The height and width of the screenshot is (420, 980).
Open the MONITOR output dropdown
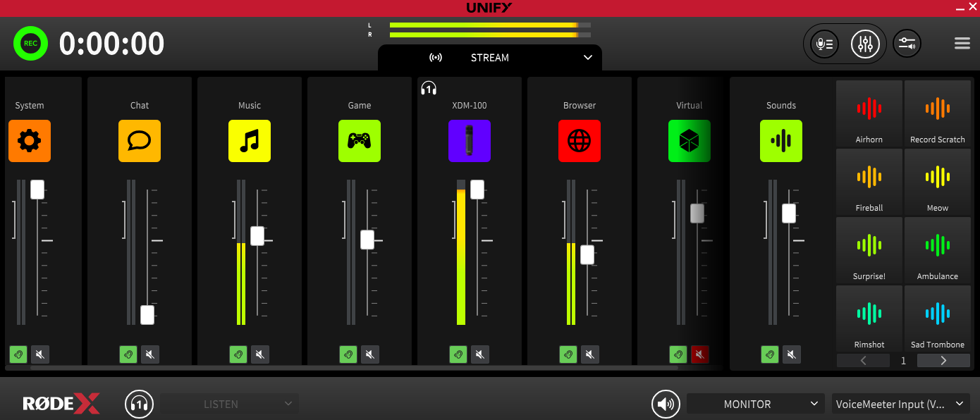[756, 404]
